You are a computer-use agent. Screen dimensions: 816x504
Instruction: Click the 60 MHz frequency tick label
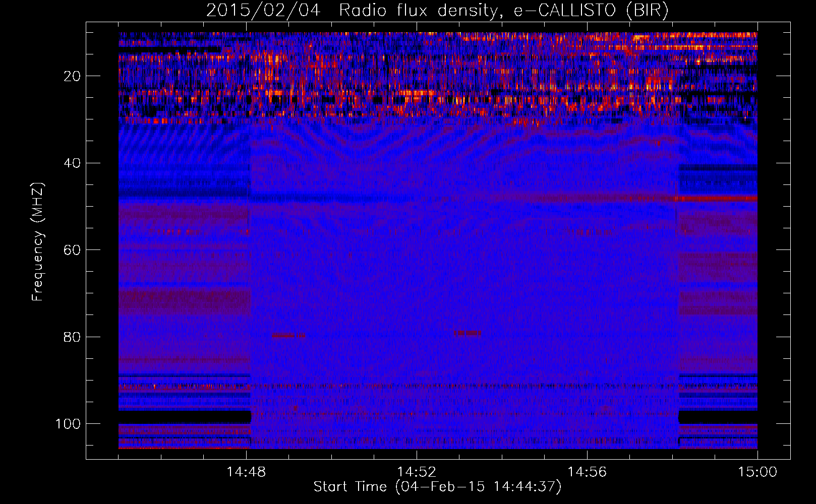73,250
